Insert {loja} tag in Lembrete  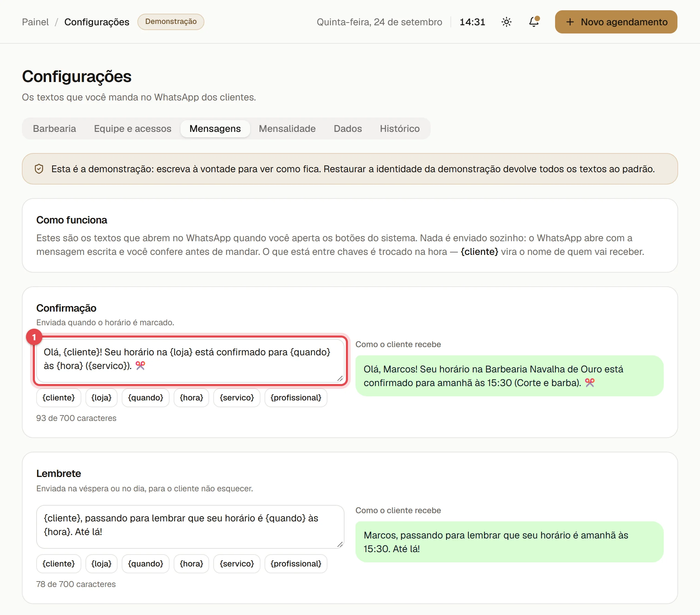[x=102, y=564]
